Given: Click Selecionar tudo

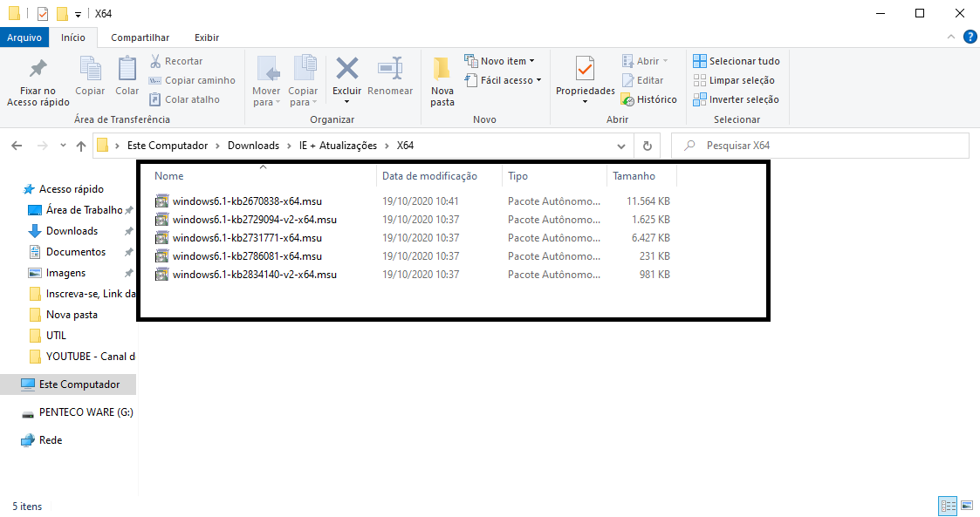Looking at the screenshot, I should point(737,61).
